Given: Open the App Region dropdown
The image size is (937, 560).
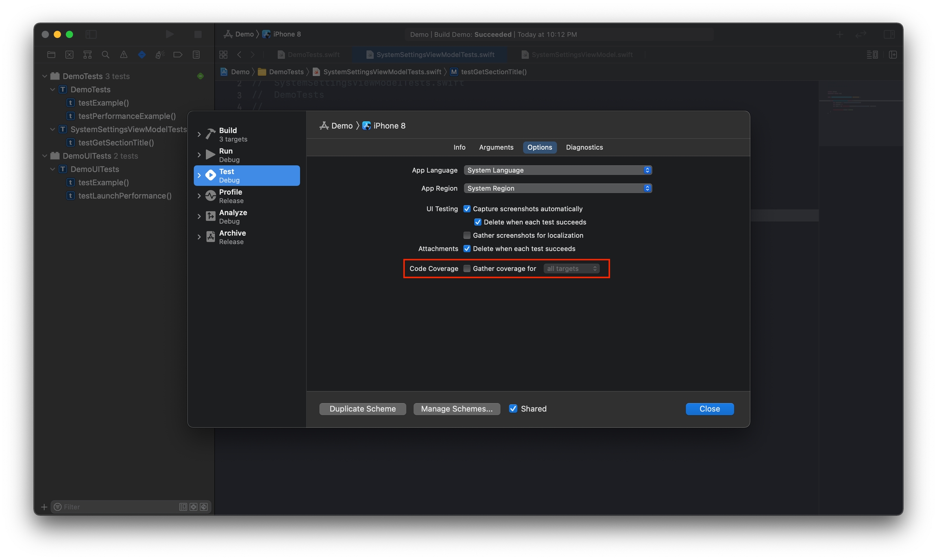Looking at the screenshot, I should click(x=558, y=188).
